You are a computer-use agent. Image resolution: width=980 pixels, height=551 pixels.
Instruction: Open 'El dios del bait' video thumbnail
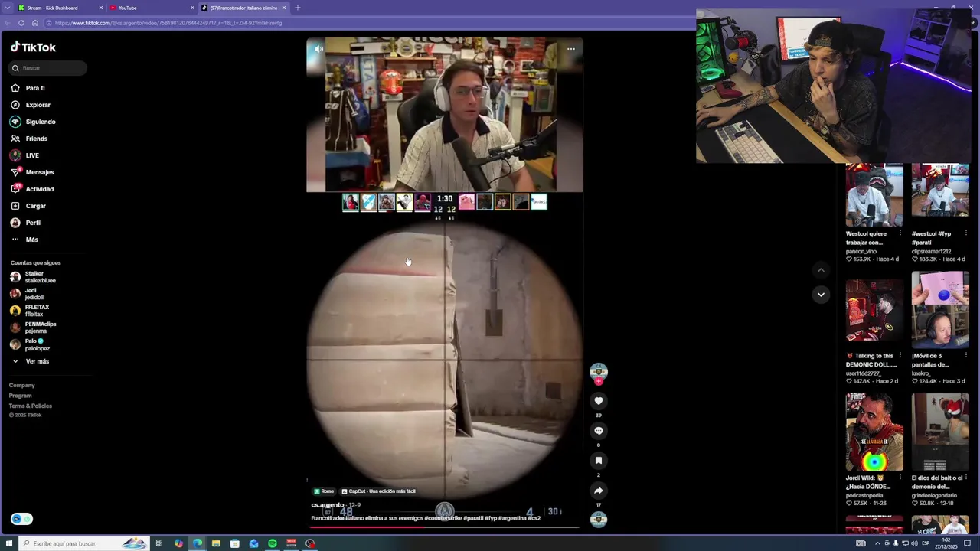tap(940, 432)
